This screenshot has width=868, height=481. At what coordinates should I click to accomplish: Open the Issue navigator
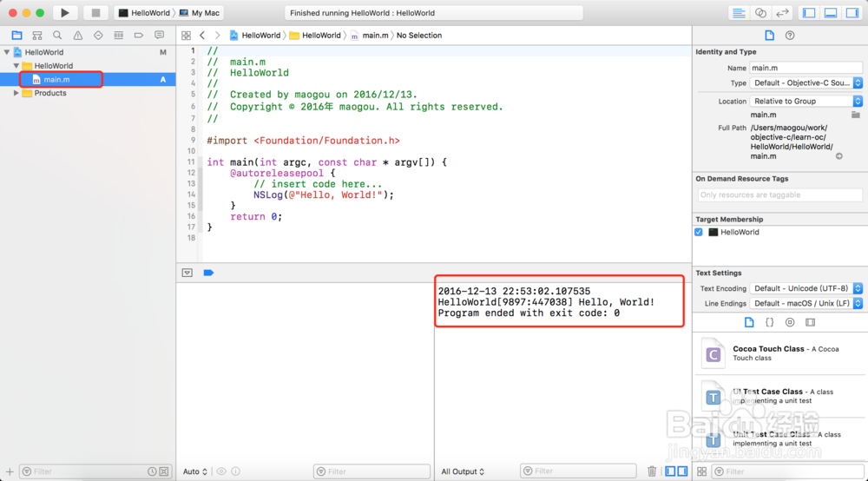tap(77, 36)
